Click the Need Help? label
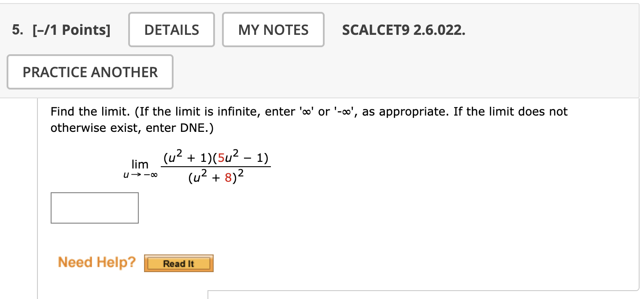644x299 pixels. pos(97,262)
